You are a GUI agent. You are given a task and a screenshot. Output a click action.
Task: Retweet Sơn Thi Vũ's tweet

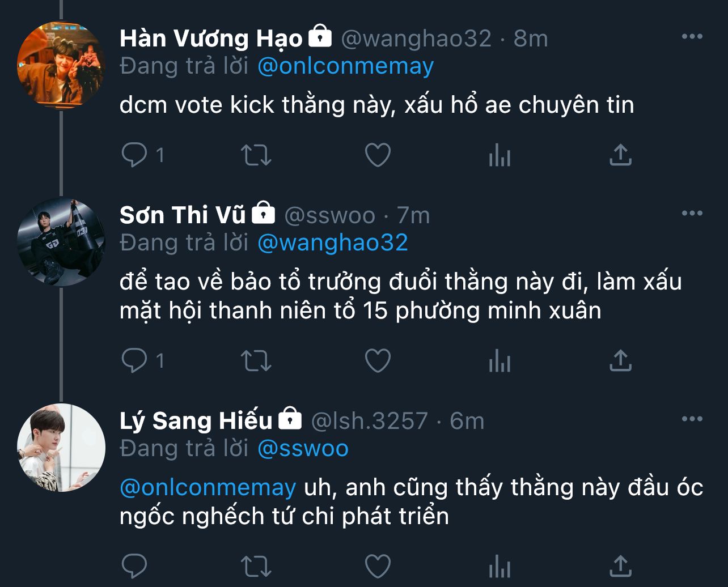(x=257, y=360)
